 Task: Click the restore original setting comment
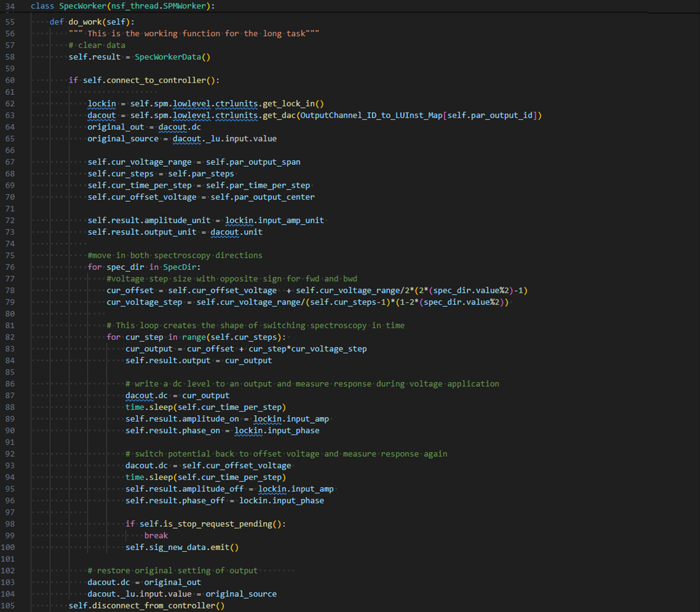(172, 571)
